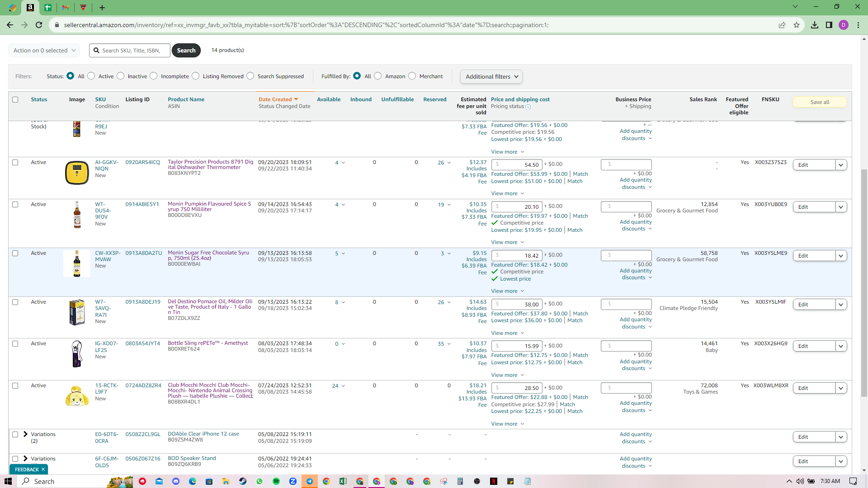Select the Incomplete status filter
Screen dimensions: 868x488
(154, 76)
